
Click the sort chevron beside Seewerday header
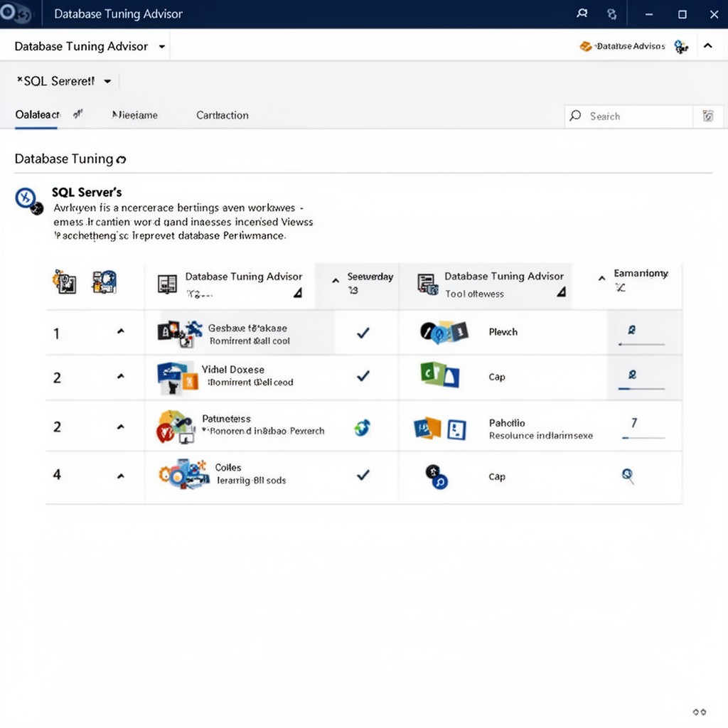click(336, 280)
